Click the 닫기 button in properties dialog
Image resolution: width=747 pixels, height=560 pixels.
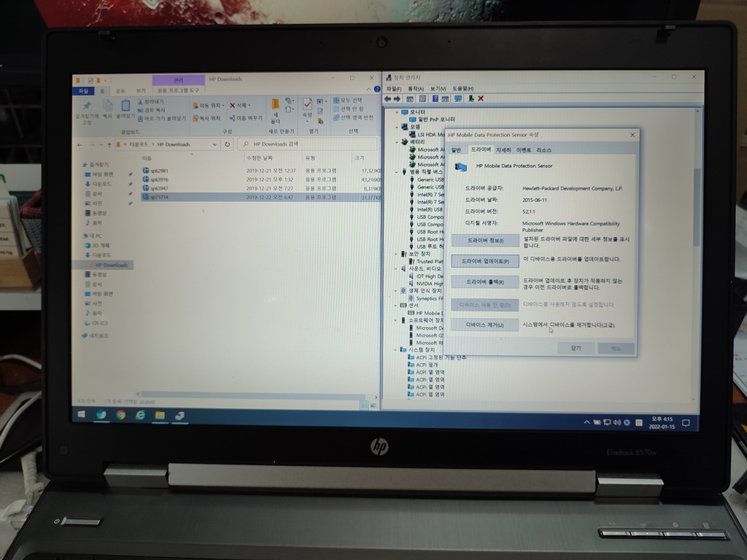coord(576,348)
